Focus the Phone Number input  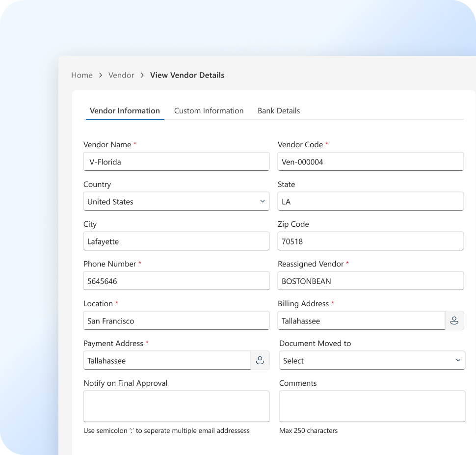[176, 281]
